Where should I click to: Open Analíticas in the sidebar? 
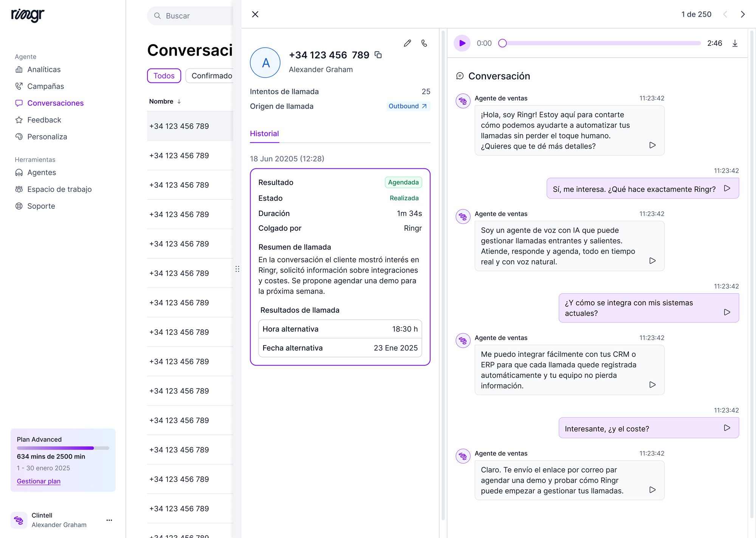[43, 69]
